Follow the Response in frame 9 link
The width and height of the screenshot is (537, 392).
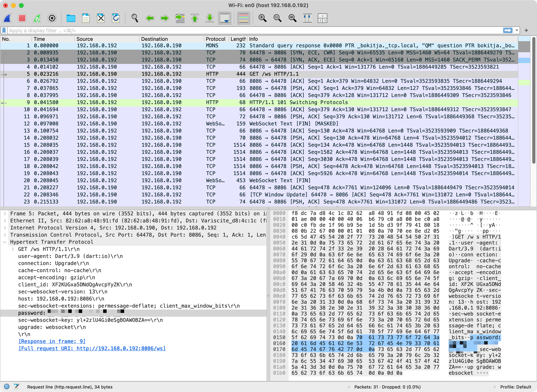[52, 341]
